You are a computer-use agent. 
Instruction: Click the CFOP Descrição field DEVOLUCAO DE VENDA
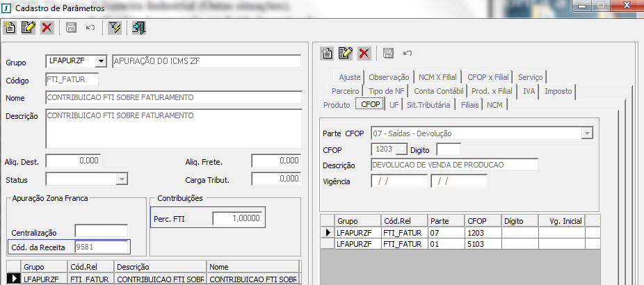[x=454, y=165]
